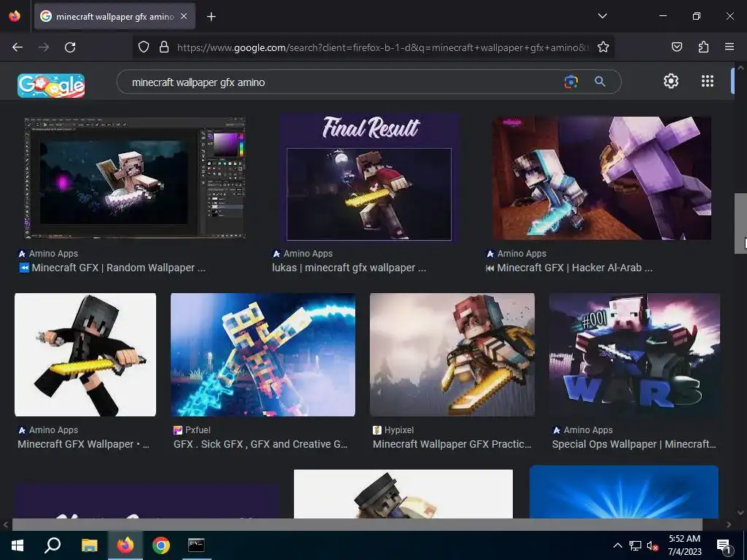Search by image with Google Lens

570,82
